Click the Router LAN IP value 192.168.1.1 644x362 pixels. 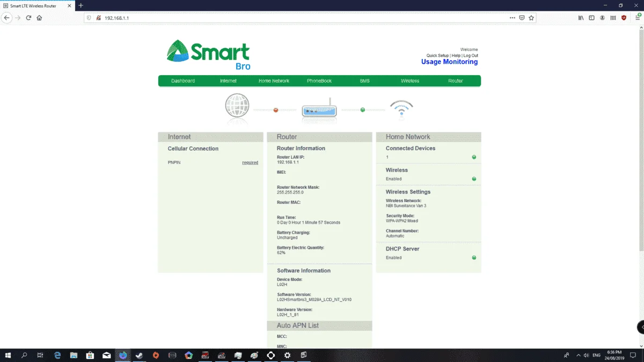288,162
